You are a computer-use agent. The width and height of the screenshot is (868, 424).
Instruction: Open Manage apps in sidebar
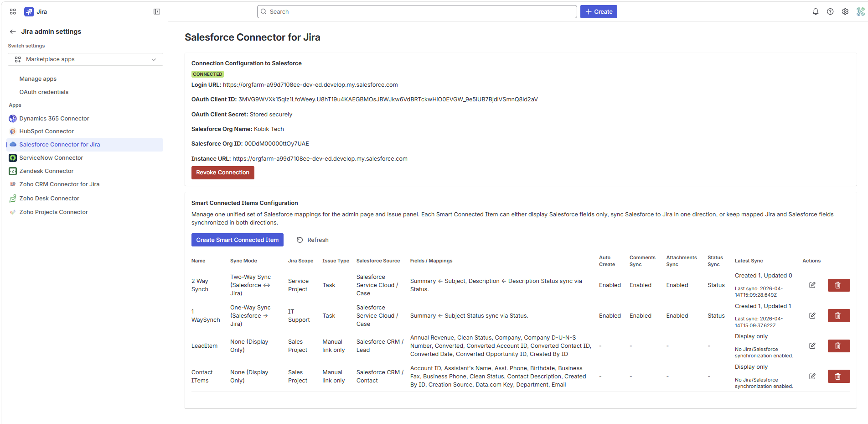coord(38,79)
